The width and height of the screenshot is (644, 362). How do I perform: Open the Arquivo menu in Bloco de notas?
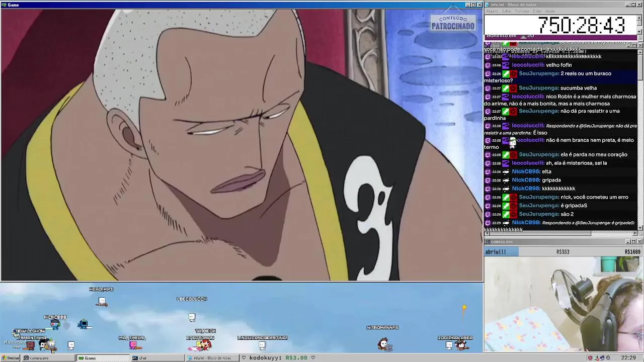(492, 11)
